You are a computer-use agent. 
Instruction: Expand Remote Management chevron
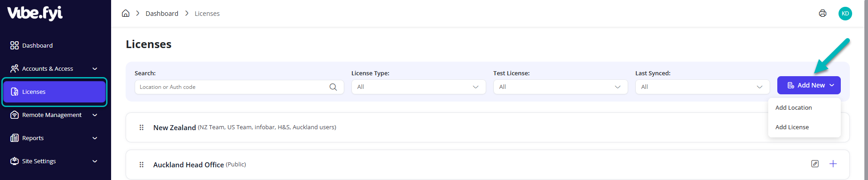(x=95, y=115)
